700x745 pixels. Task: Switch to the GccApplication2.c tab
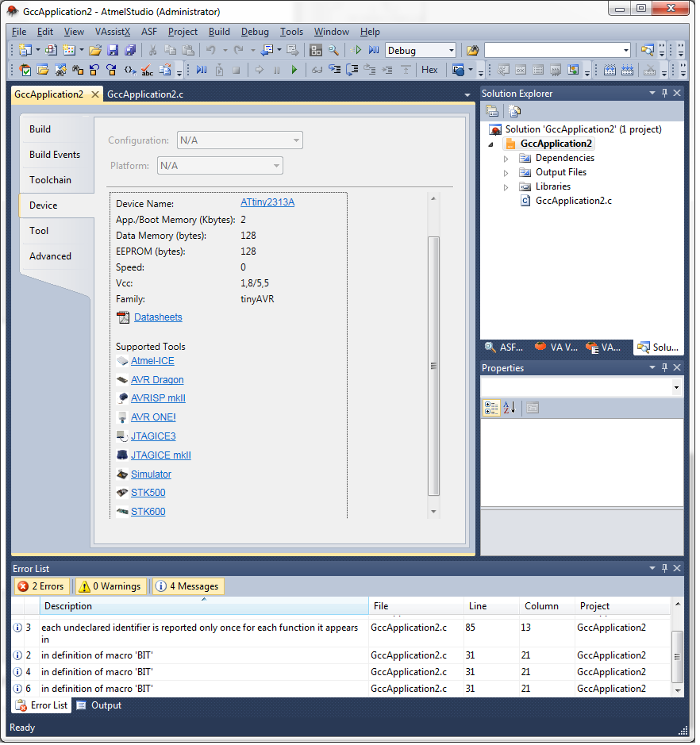[x=145, y=94]
